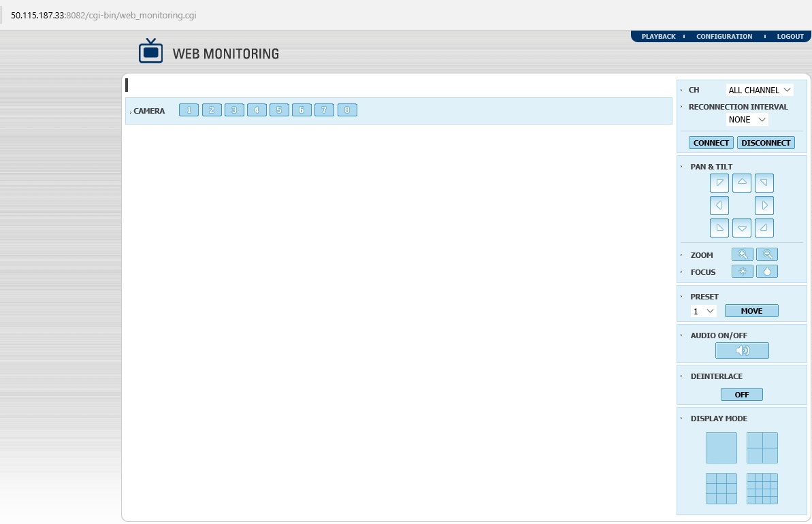Select the 2x2 quad display mode

tap(762, 448)
